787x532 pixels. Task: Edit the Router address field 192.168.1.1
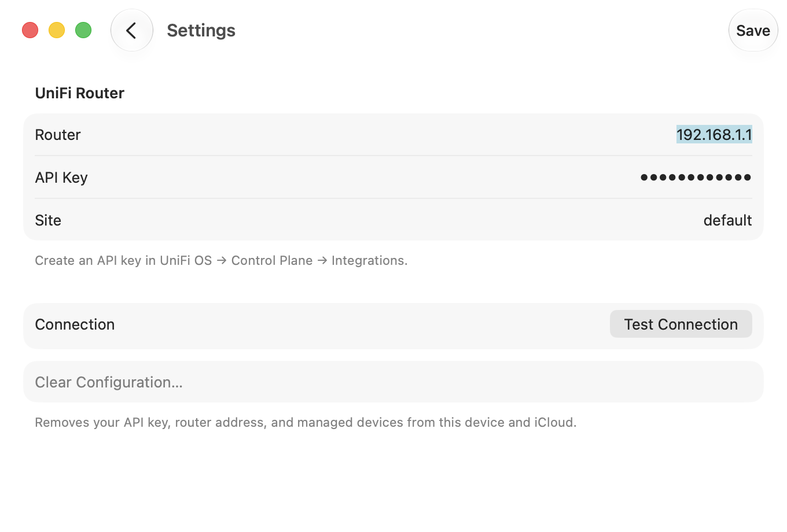pos(714,134)
